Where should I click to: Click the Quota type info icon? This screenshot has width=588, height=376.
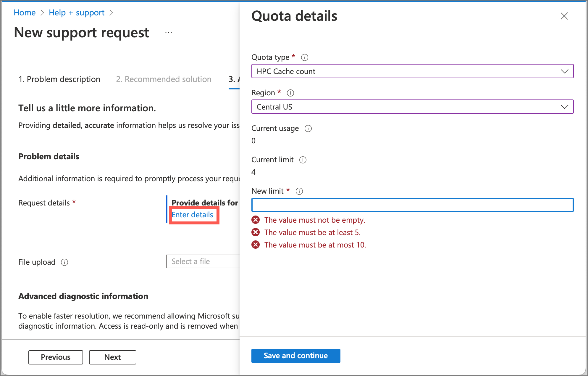305,57
